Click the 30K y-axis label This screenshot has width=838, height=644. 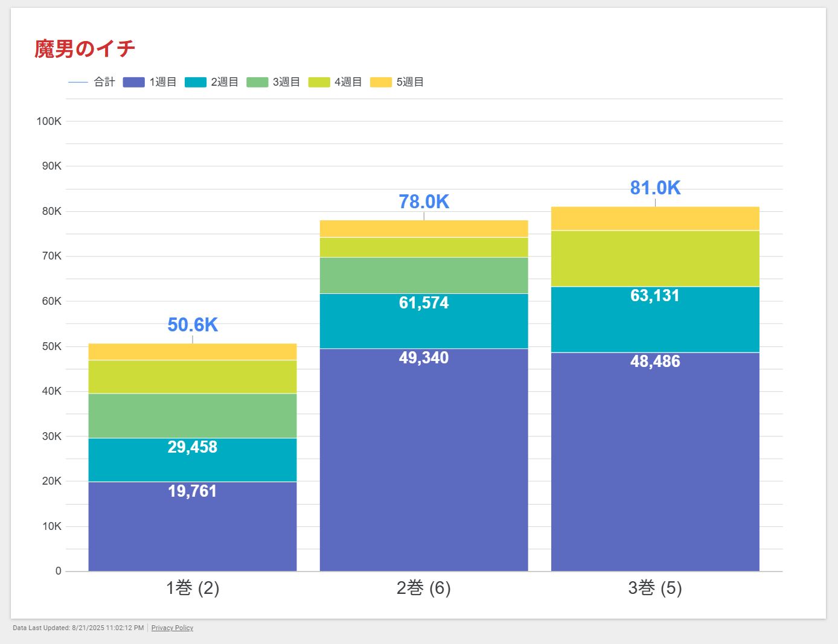point(52,436)
